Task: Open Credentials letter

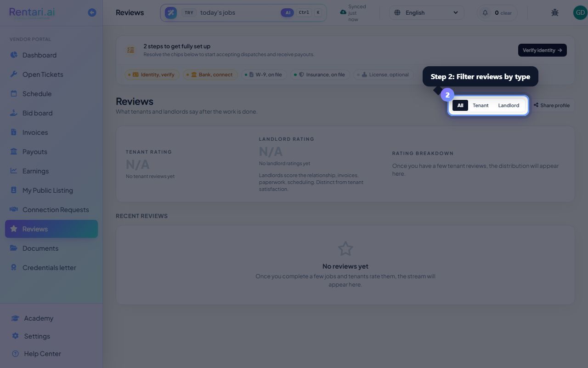Action: pos(51,268)
